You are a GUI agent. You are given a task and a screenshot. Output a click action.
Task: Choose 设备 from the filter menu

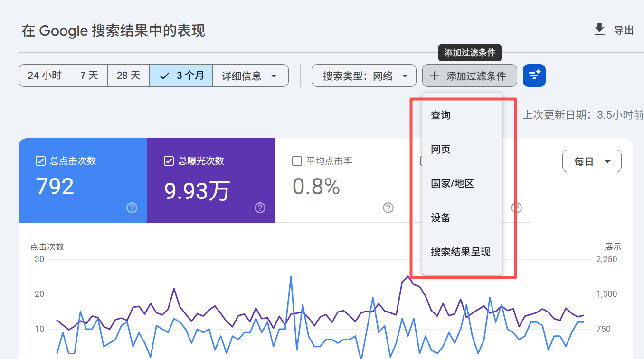[462, 217]
